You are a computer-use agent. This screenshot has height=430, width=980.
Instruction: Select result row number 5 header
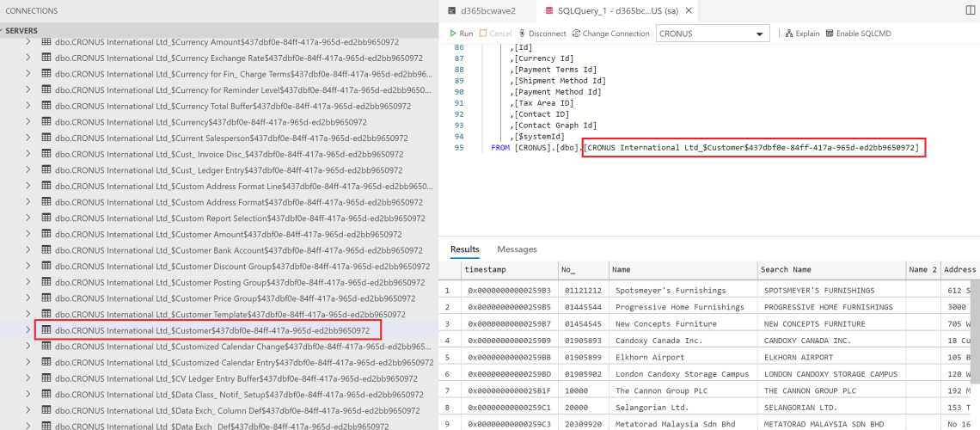coord(449,357)
